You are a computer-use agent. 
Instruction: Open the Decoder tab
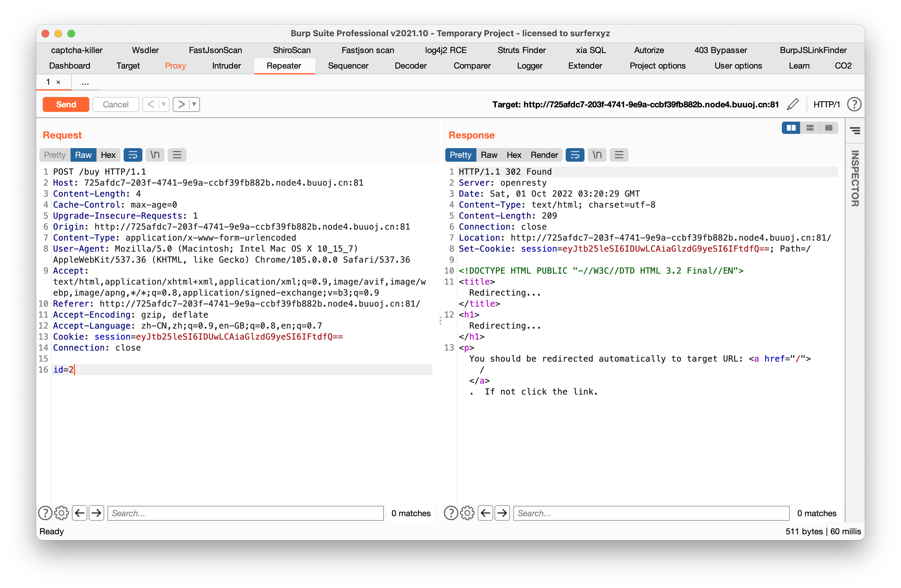point(410,66)
